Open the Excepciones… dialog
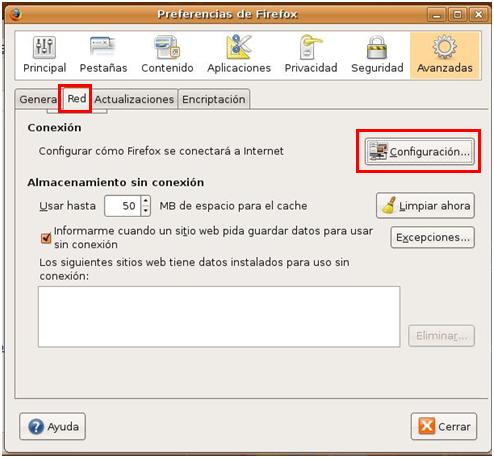This screenshot has width=494, height=458. (x=433, y=237)
